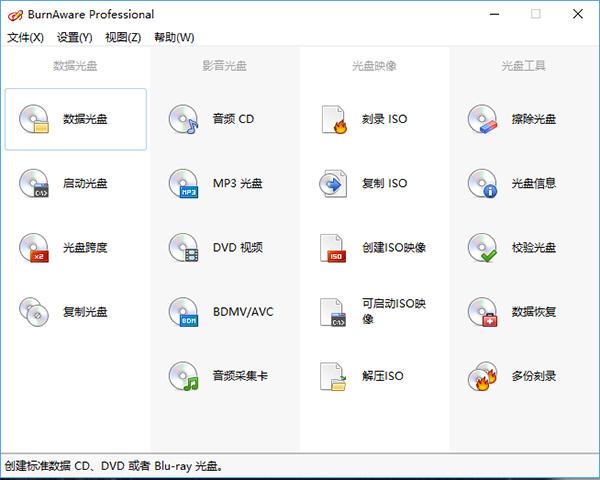The image size is (600, 480).
Task: Select the 数据恢复 label
Action: [534, 312]
